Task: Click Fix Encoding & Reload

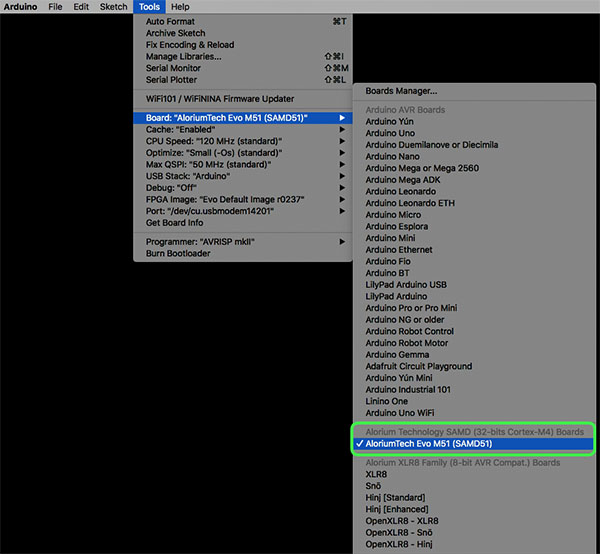Action: click(x=243, y=45)
